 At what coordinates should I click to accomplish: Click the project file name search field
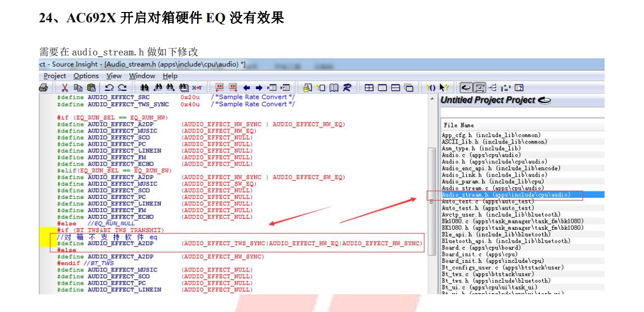pos(522,113)
